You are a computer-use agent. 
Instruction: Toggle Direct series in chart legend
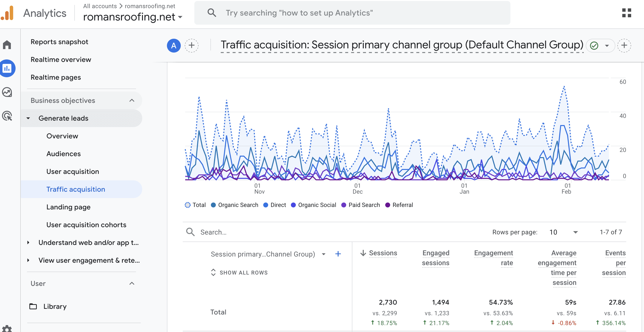[275, 205]
